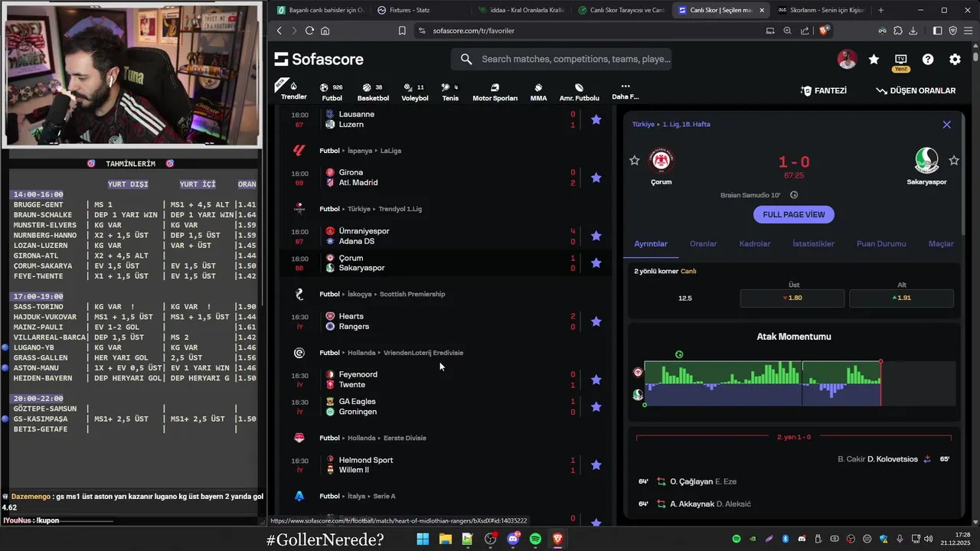This screenshot has height=551, width=980.
Task: Click the FULL PAGE VIEW button
Action: 794,214
